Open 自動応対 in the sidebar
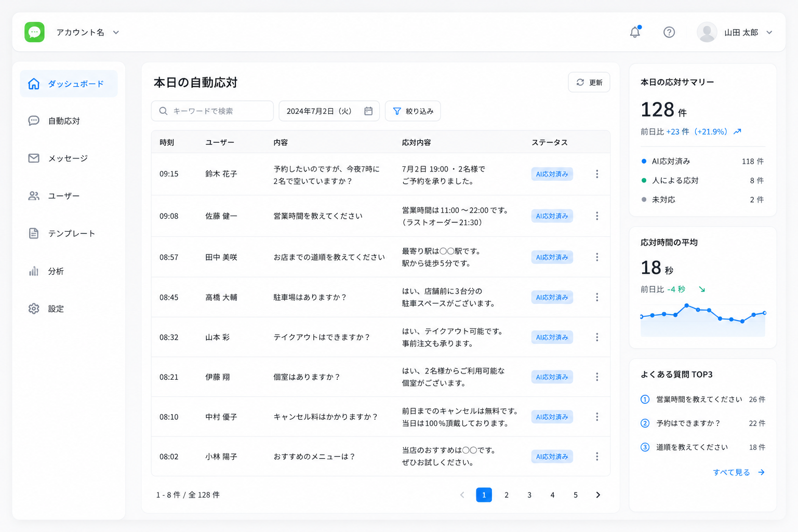 tap(69, 121)
